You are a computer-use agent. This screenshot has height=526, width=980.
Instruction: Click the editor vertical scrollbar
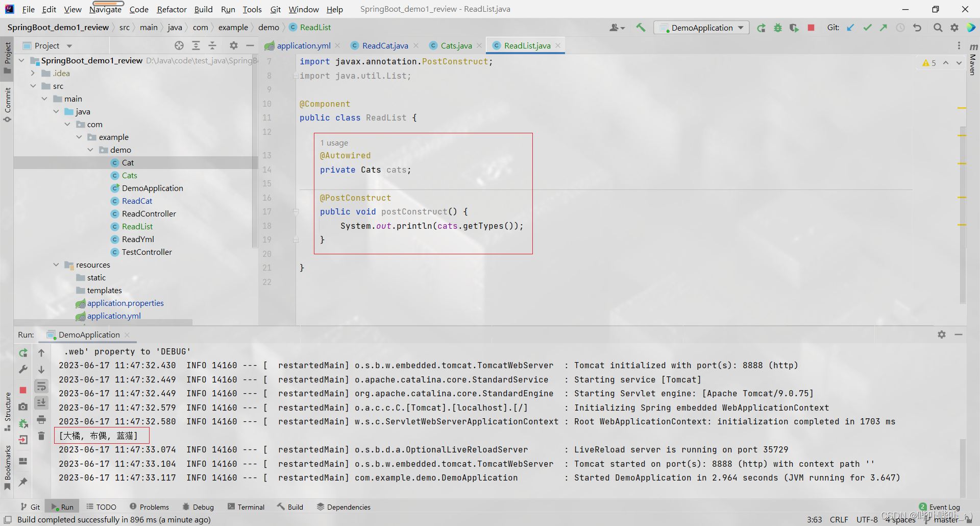[x=963, y=214]
